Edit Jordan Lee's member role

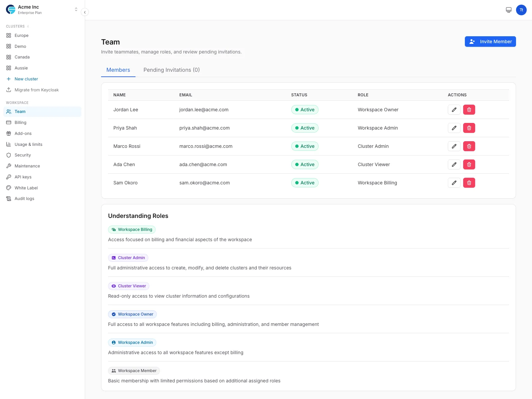tap(454, 110)
